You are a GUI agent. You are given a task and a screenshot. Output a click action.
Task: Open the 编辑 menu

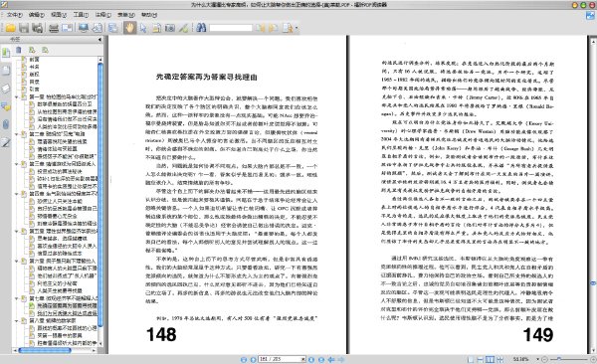[37, 15]
